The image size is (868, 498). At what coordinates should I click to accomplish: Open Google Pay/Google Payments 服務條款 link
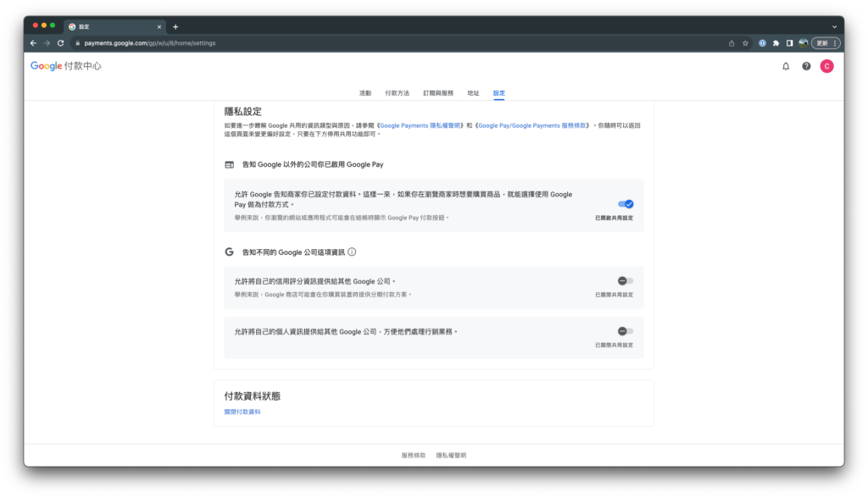(x=532, y=125)
